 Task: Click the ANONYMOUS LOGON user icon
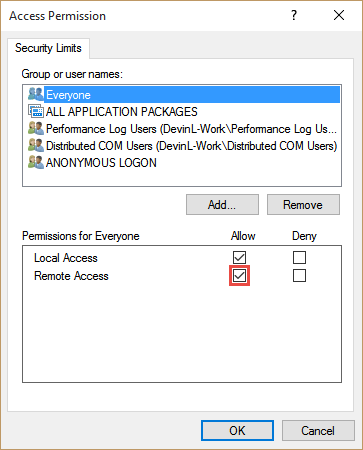36,162
